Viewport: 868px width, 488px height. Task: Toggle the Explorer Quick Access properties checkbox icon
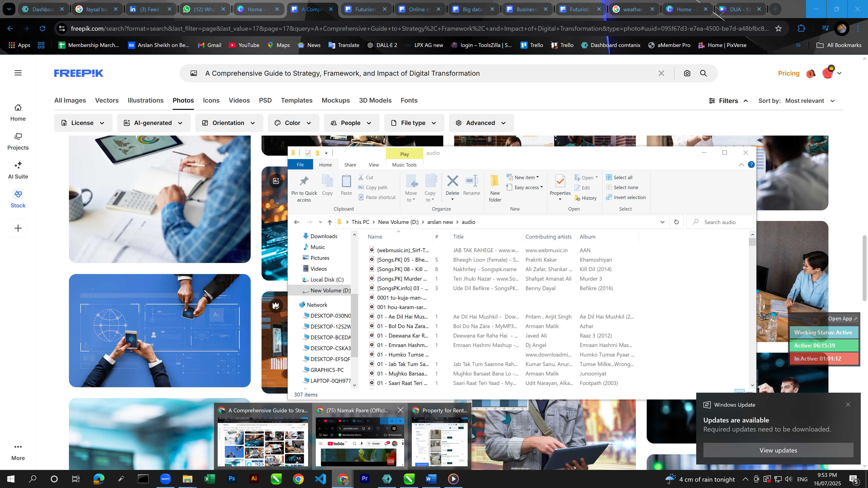tap(308, 153)
